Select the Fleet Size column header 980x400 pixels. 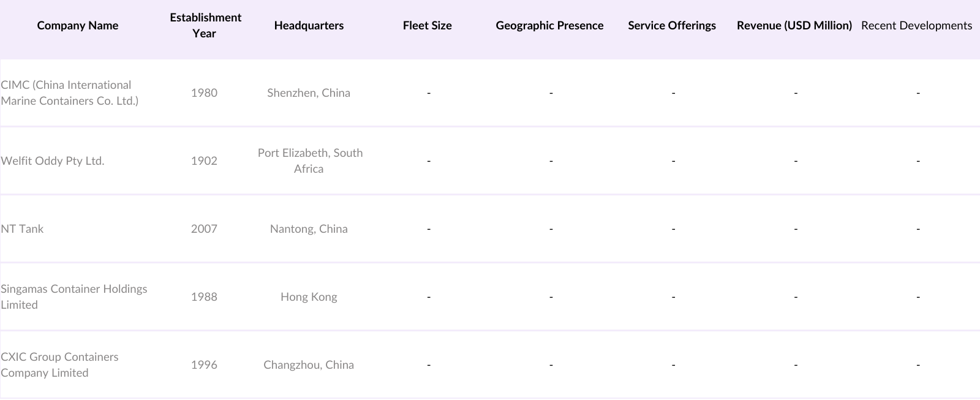[428, 26]
